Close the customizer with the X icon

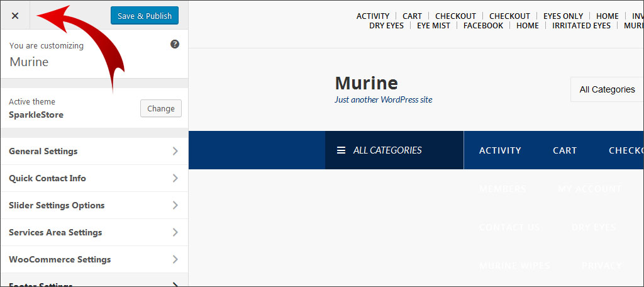pyautogui.click(x=15, y=16)
